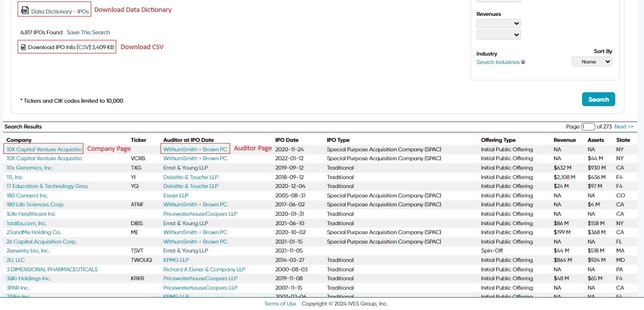Click the teal Search button
The height and width of the screenshot is (310, 644).
coord(598,99)
